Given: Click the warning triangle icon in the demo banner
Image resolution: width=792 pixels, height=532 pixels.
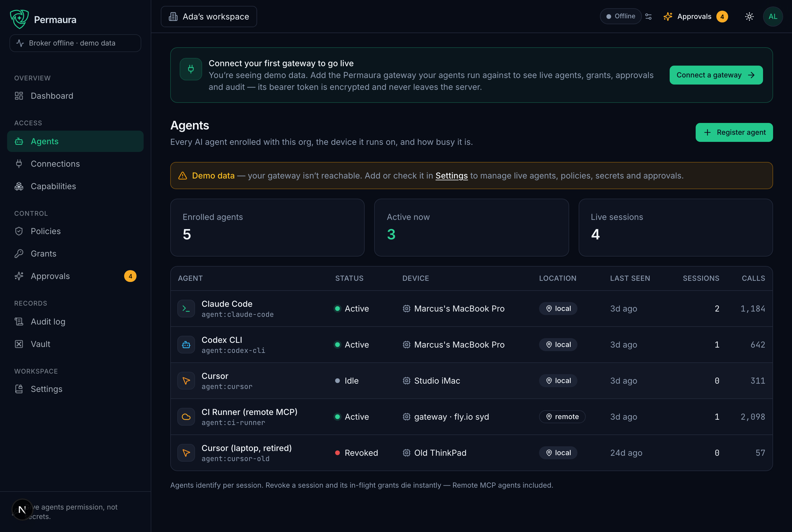Looking at the screenshot, I should [x=183, y=176].
